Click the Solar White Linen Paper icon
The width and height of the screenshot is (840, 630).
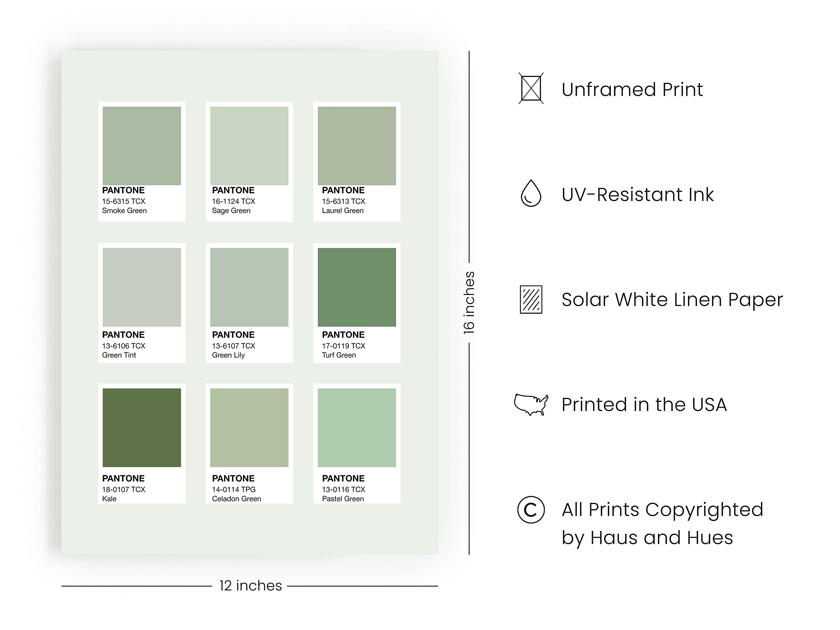click(x=531, y=300)
